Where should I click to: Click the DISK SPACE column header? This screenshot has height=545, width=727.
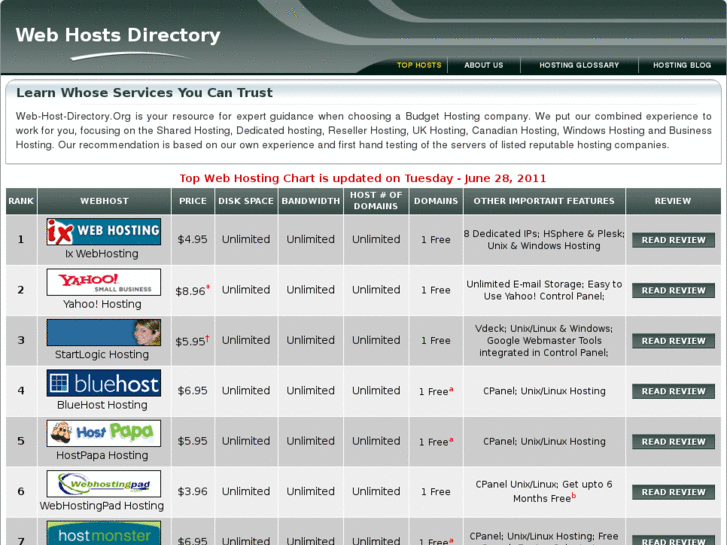246,201
